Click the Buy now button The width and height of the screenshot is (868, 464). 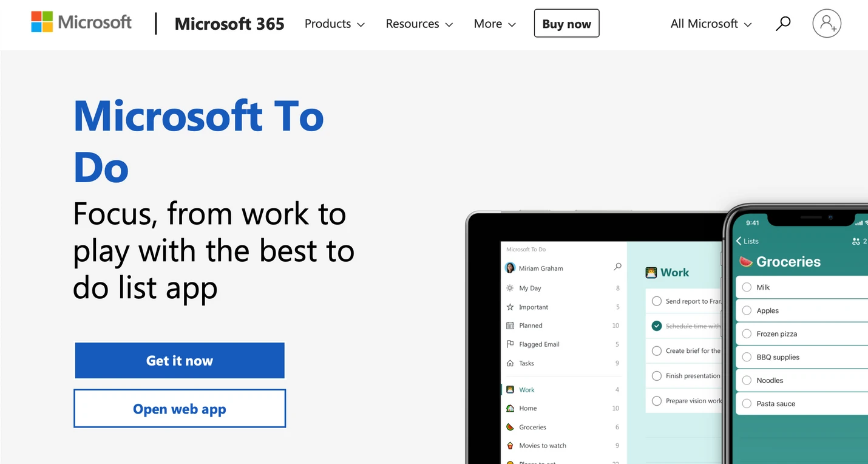pos(566,23)
